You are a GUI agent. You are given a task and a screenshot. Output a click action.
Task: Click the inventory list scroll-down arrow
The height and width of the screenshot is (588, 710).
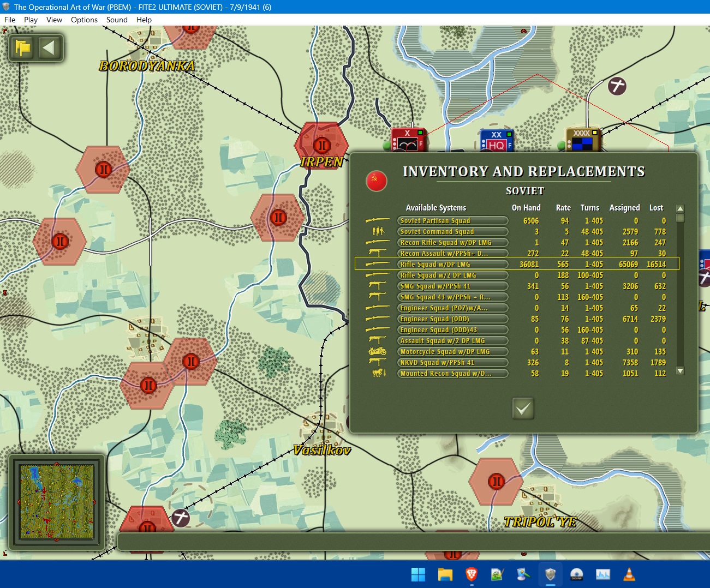[x=680, y=371]
